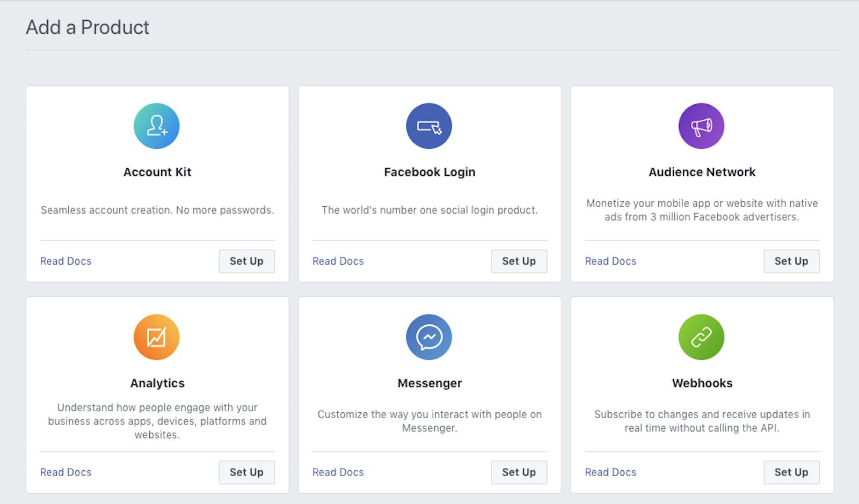The height and width of the screenshot is (504, 859).
Task: Click 'The world's number one social login product.'
Action: click(429, 210)
